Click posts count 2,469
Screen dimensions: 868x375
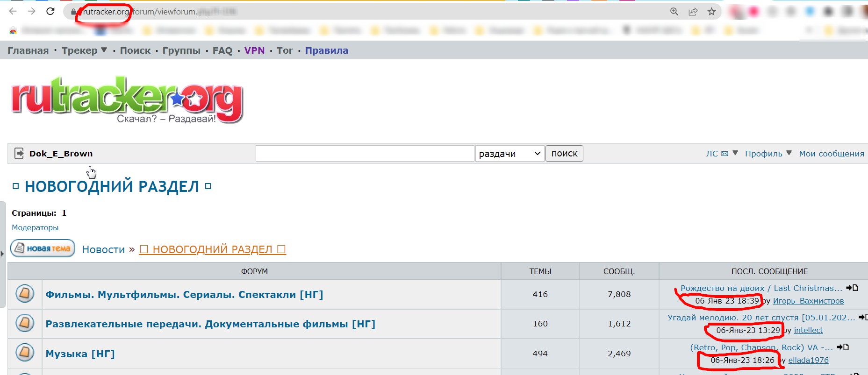click(x=619, y=354)
